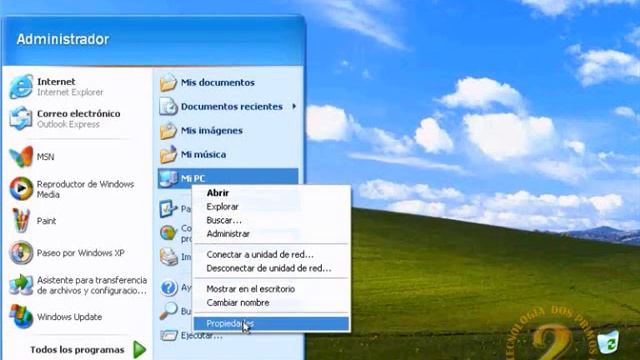Click the Mis documentos folder icon
640x360 pixels.
point(168,82)
